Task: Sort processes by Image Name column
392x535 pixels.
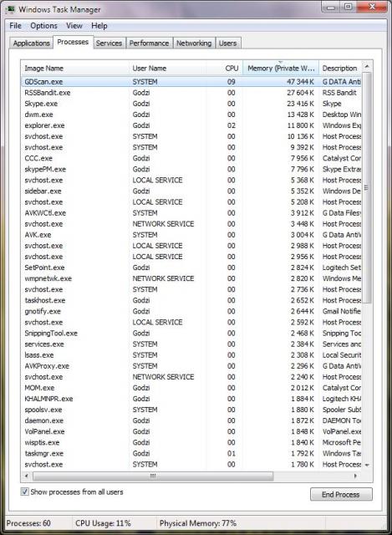Action: [x=74, y=69]
